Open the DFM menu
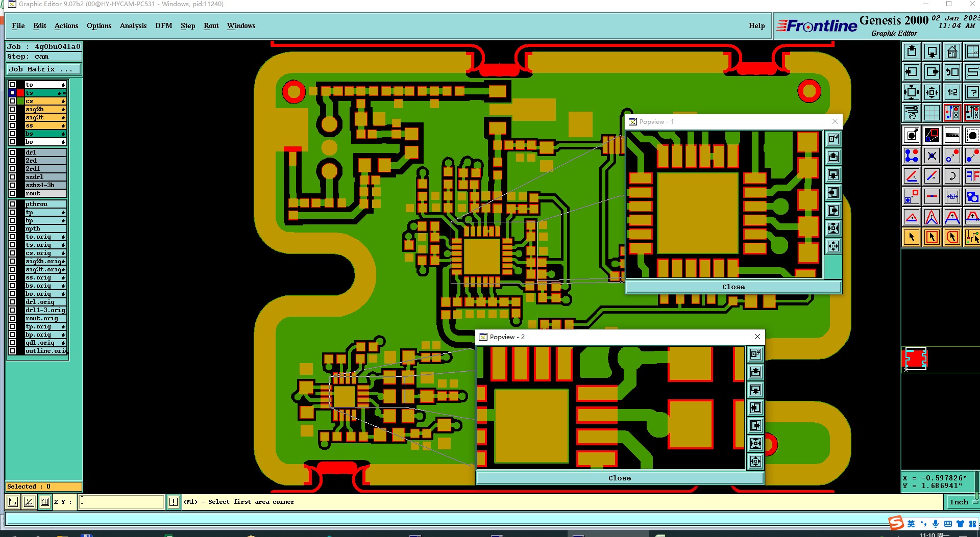 [x=164, y=25]
